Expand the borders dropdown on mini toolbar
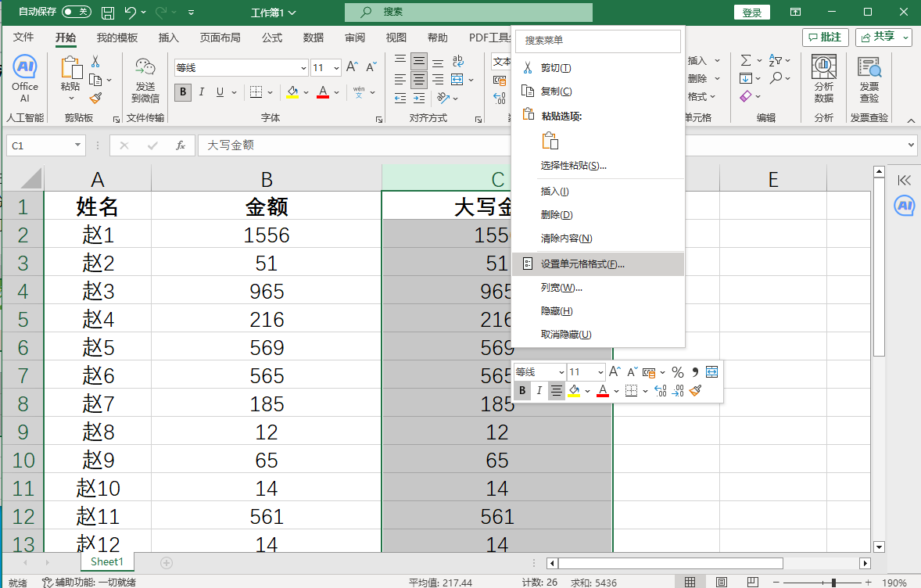The width and height of the screenshot is (921, 588). 647,390
